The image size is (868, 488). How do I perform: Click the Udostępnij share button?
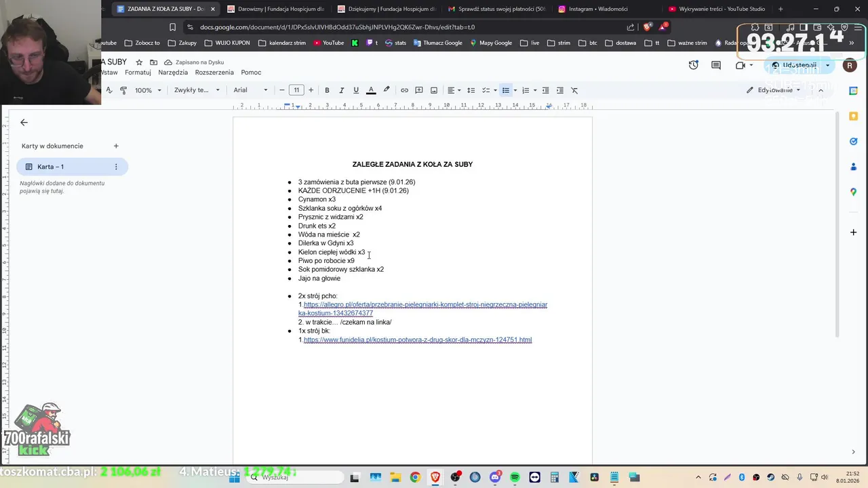(794, 65)
